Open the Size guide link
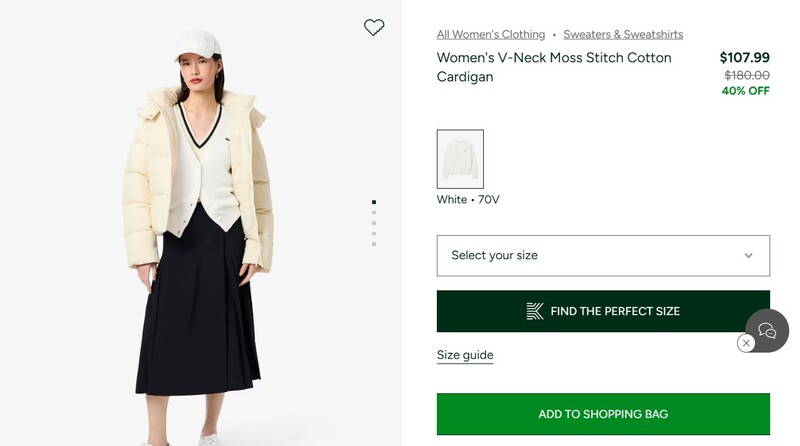Screen dimensions: 800x446 pyautogui.click(x=465, y=355)
